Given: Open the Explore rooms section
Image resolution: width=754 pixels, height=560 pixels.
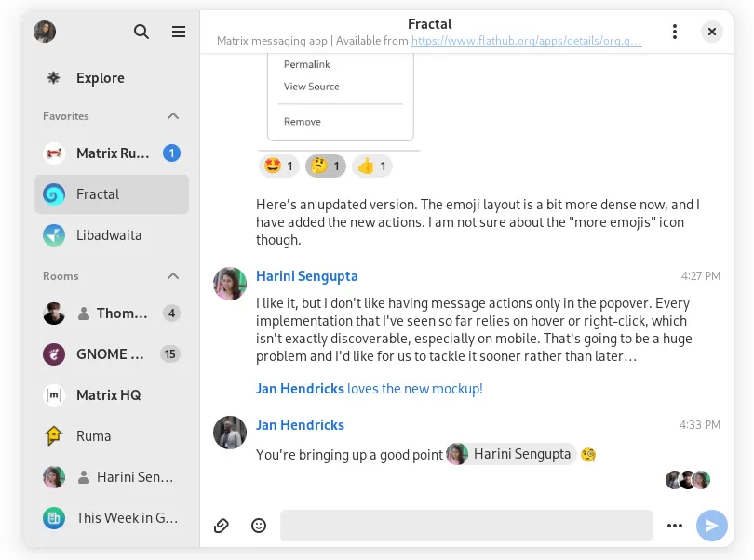Looking at the screenshot, I should point(112,78).
